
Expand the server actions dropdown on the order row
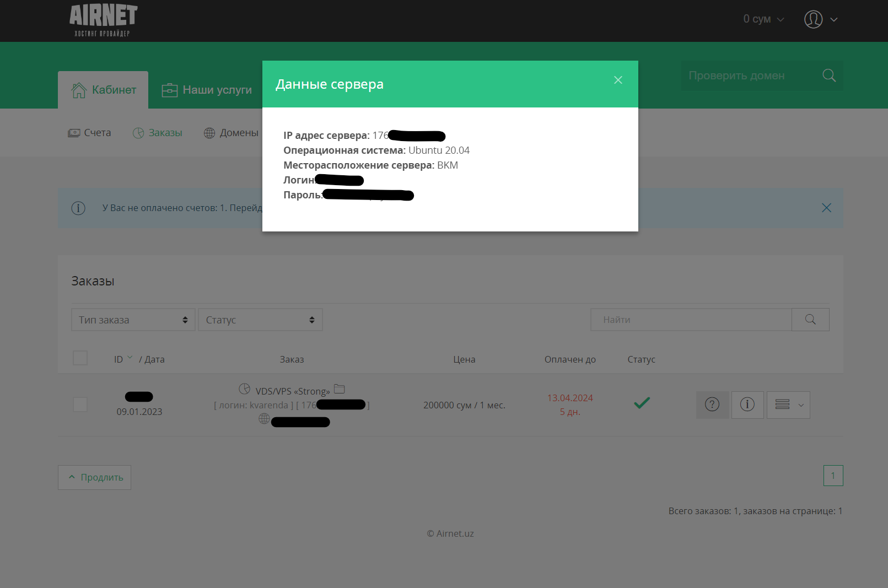tap(788, 404)
